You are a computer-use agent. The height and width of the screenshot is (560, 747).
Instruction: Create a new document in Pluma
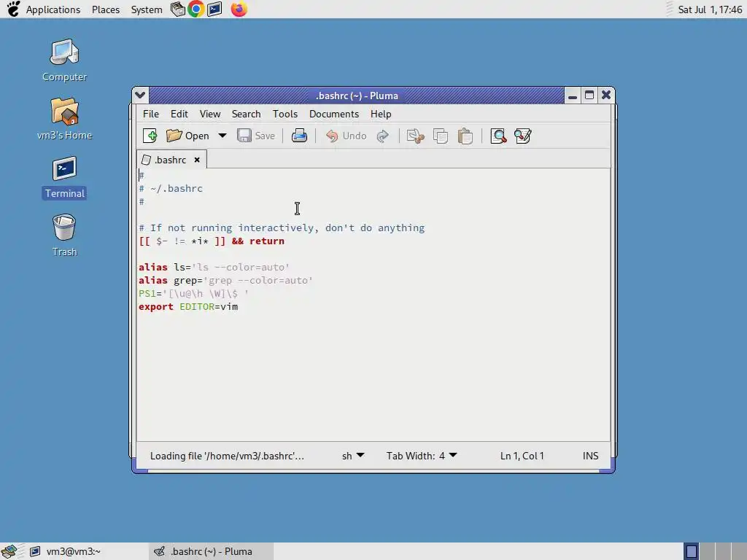tap(150, 136)
